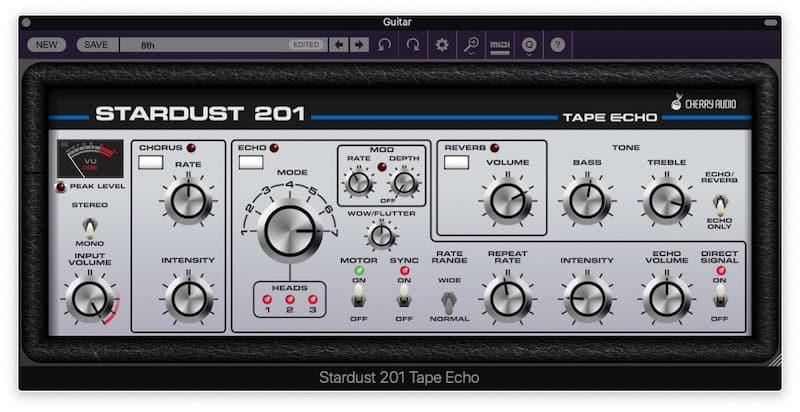Click the large echo Mode selector knob
The width and height of the screenshot is (800, 412).
tap(290, 231)
